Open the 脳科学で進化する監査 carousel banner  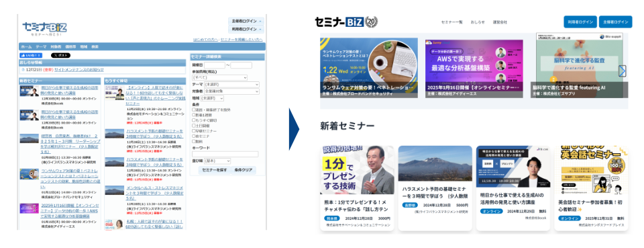579,65
